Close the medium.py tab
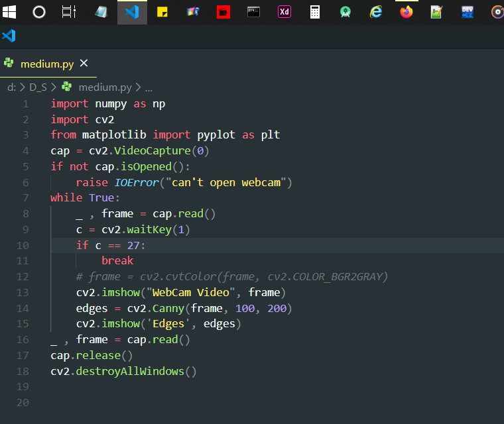504x424 pixels. [84, 64]
